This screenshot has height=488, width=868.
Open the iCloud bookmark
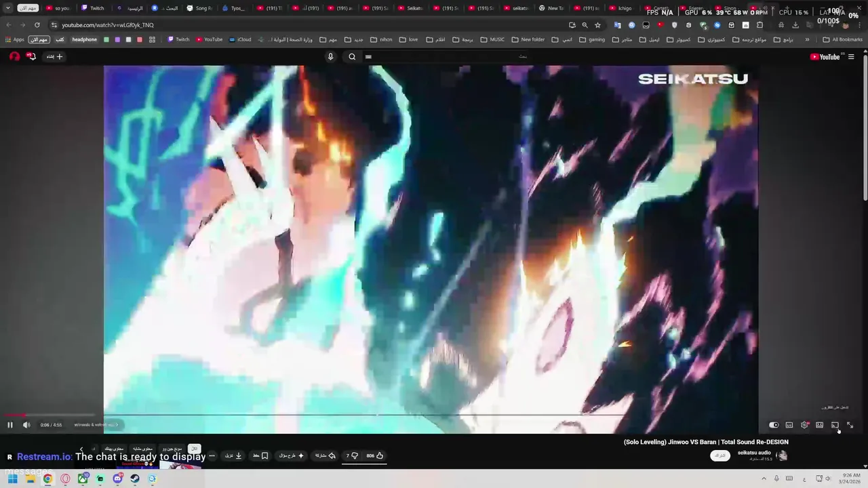(x=240, y=39)
